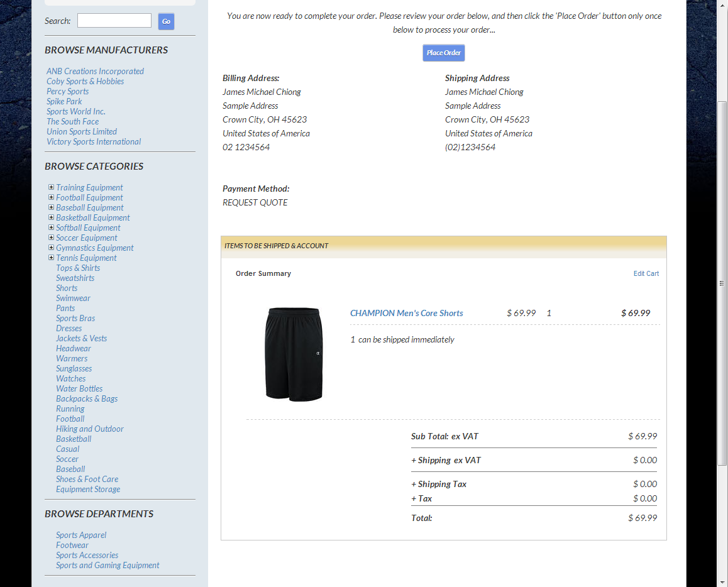Click the Place Order button
The image size is (728, 587).
[x=443, y=53]
